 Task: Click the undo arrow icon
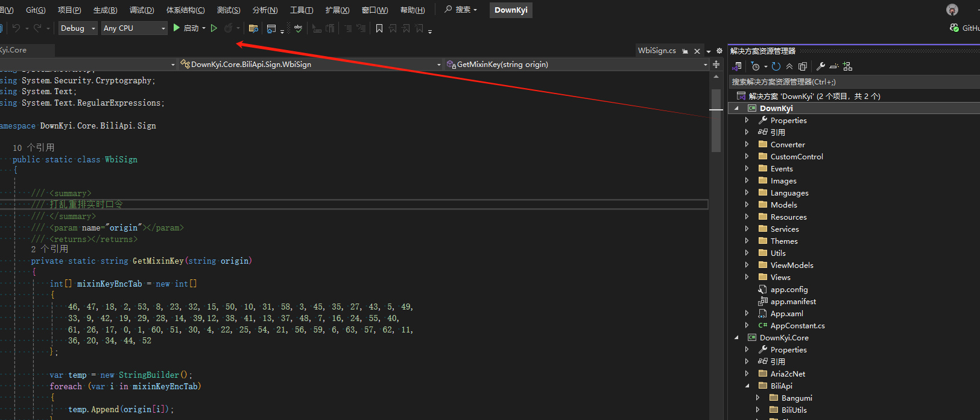point(16,28)
